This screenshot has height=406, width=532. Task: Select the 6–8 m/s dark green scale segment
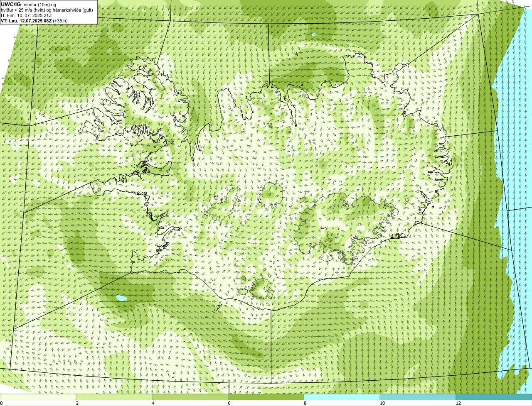point(266,397)
